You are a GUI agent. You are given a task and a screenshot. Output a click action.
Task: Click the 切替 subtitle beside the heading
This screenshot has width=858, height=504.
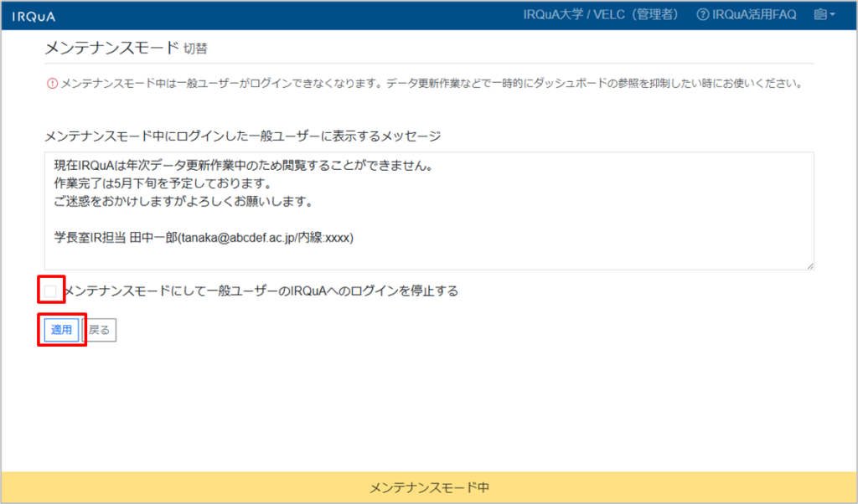pos(194,49)
